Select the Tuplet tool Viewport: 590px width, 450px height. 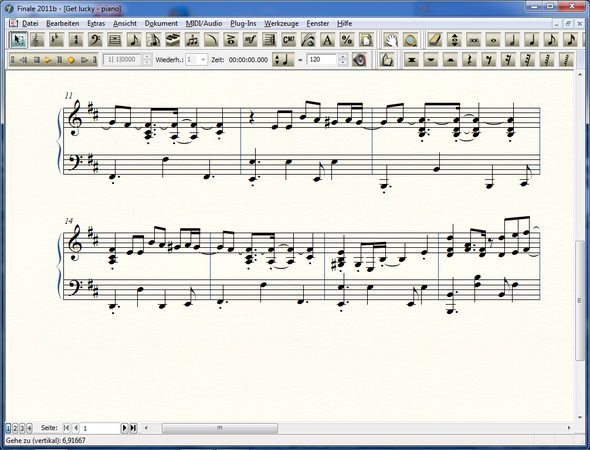point(192,40)
